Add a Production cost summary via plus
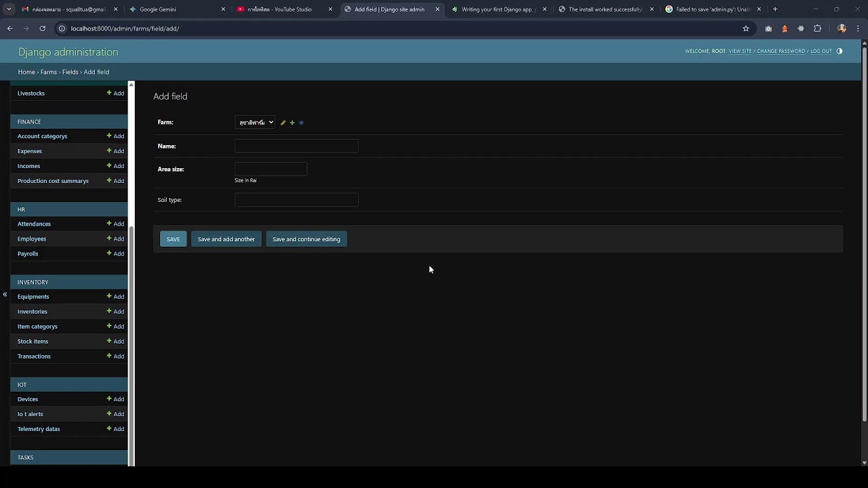Viewport: 868px width, 488px height. 115,181
